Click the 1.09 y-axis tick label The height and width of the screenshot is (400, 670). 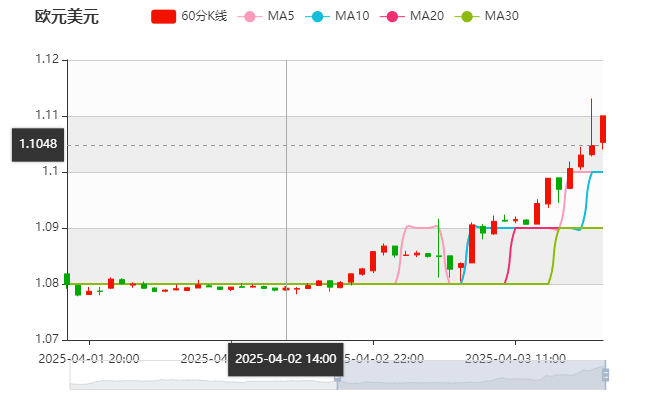[x=47, y=228]
